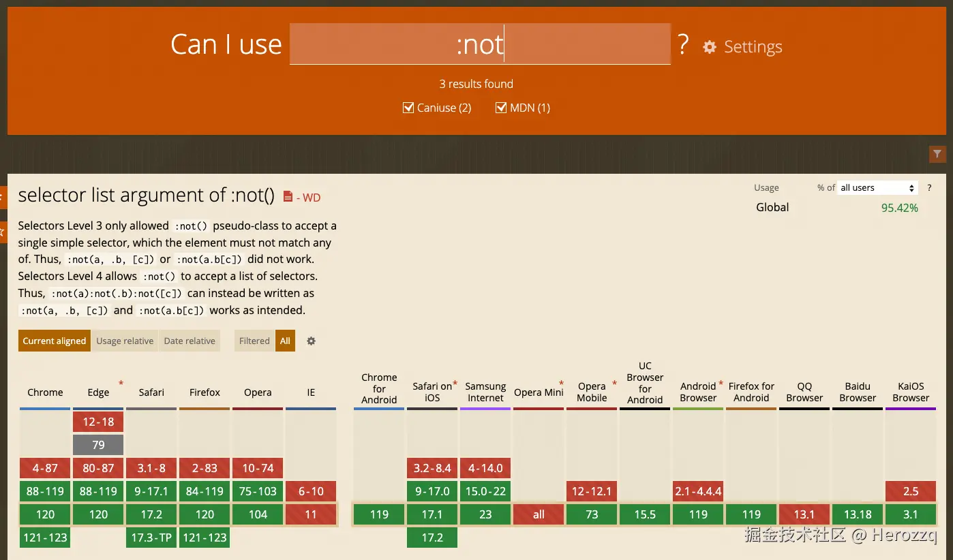
Task: Click the usage help question mark
Action: [929, 187]
